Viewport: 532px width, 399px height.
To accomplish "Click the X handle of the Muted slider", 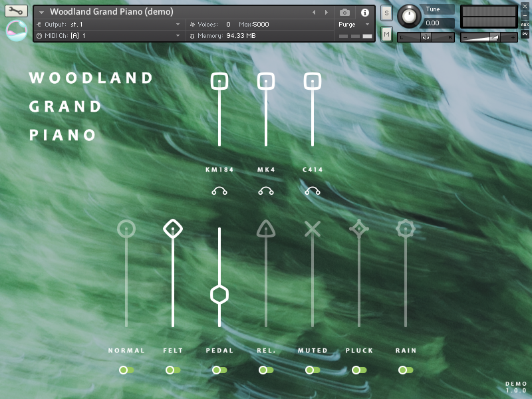I will point(312,228).
